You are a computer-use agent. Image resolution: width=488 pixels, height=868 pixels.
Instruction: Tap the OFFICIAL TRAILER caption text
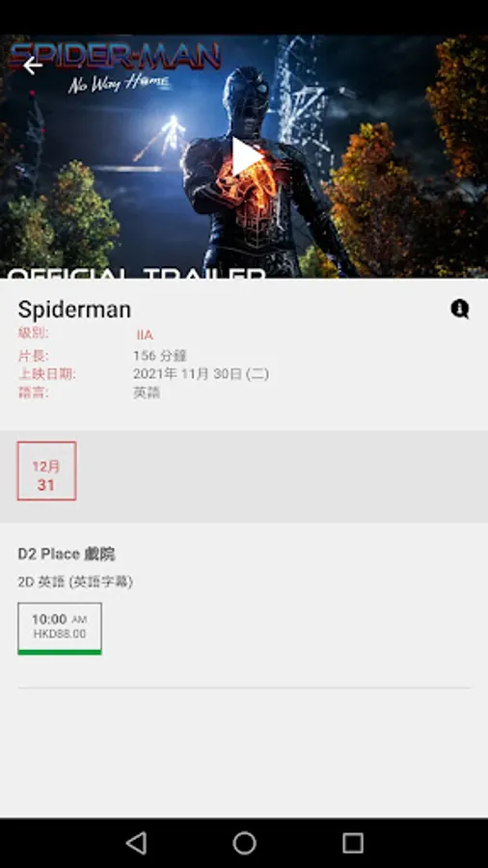(x=136, y=273)
